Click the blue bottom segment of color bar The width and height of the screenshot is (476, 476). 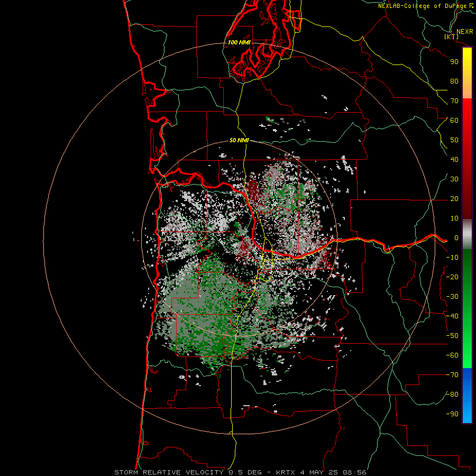[x=467, y=396]
